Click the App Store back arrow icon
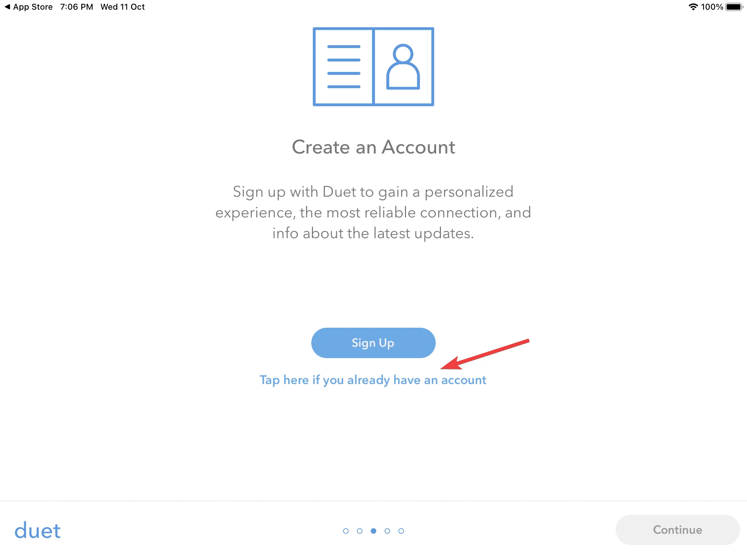Viewport: 747px width, 560px height. pos(5,7)
